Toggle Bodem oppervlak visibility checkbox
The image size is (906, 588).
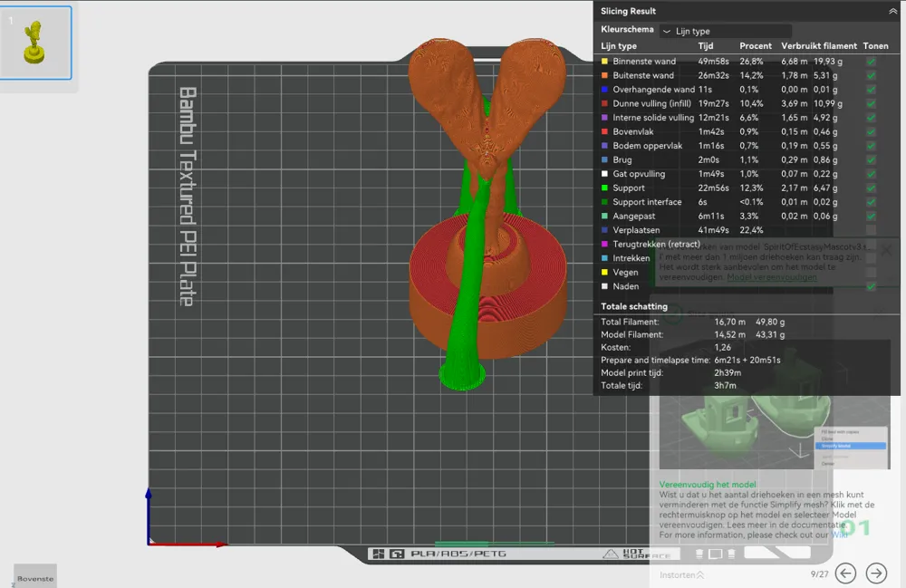tap(871, 146)
